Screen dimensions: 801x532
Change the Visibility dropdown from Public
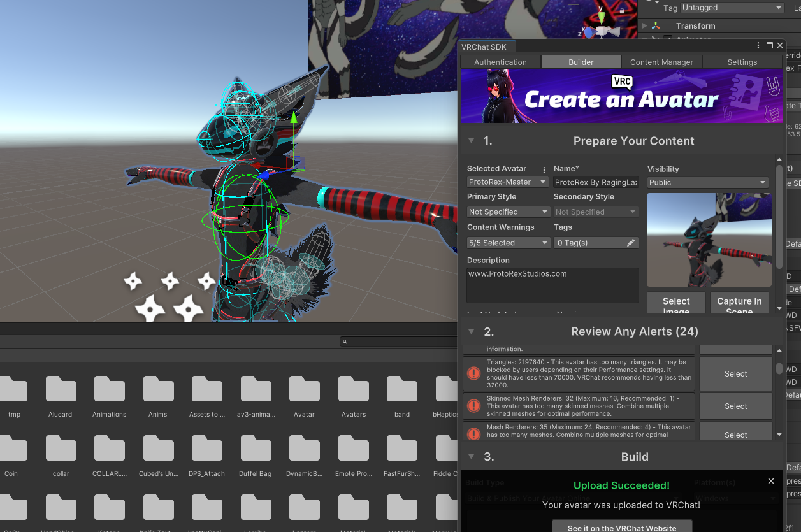(x=708, y=182)
